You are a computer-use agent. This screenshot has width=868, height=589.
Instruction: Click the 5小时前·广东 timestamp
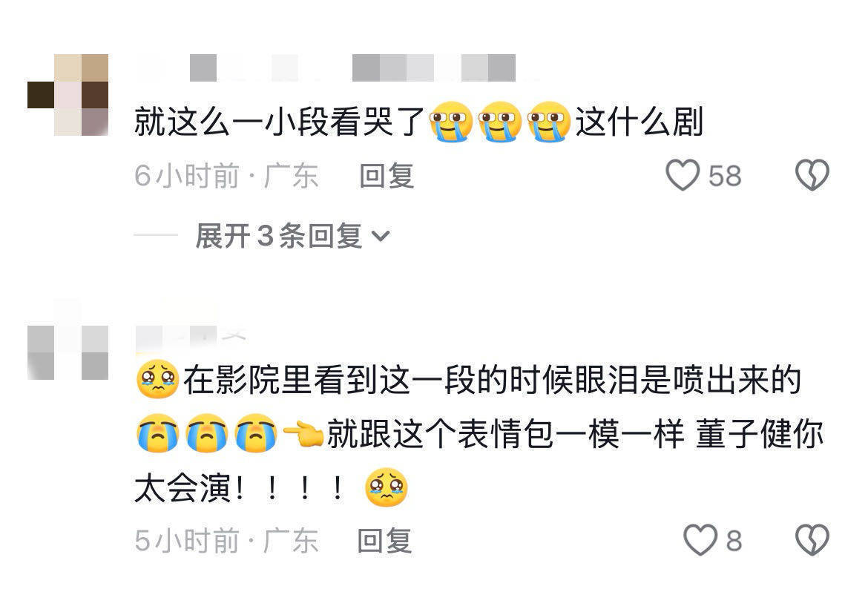click(x=226, y=541)
